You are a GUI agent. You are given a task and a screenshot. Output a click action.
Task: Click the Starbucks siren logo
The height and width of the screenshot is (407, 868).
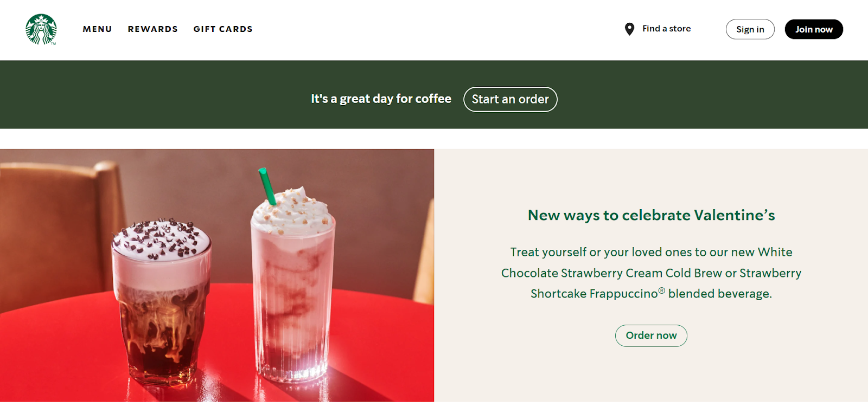[41, 29]
